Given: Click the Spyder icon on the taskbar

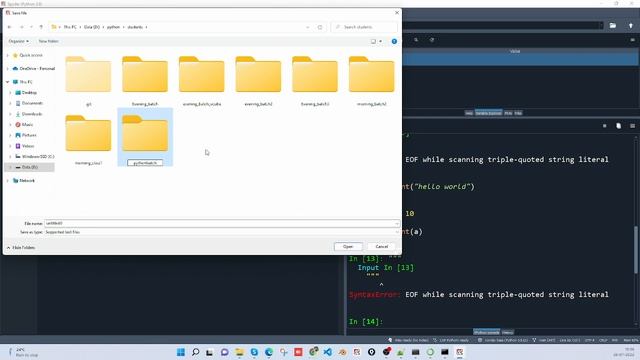Looking at the screenshot, I should point(460,352).
